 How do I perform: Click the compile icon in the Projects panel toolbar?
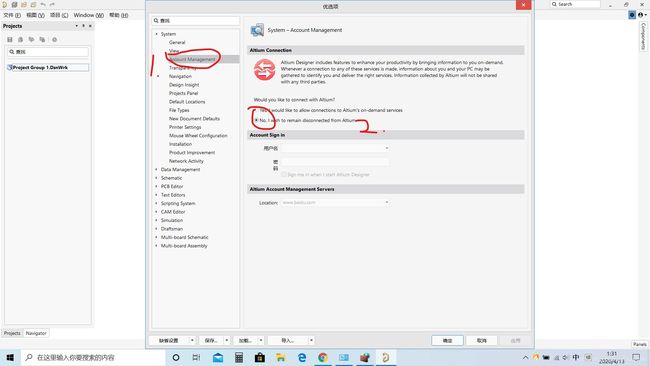point(20,40)
